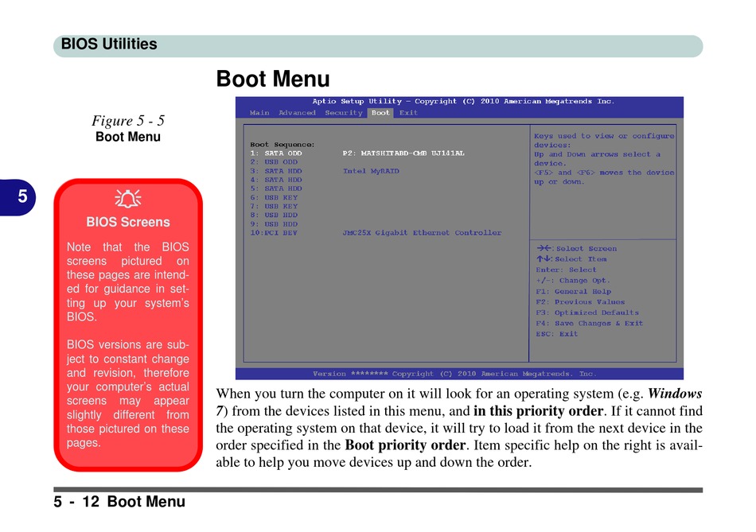Click the up-down arrows Select Item icon
This screenshot has height=532, width=756.
pyautogui.click(x=544, y=258)
